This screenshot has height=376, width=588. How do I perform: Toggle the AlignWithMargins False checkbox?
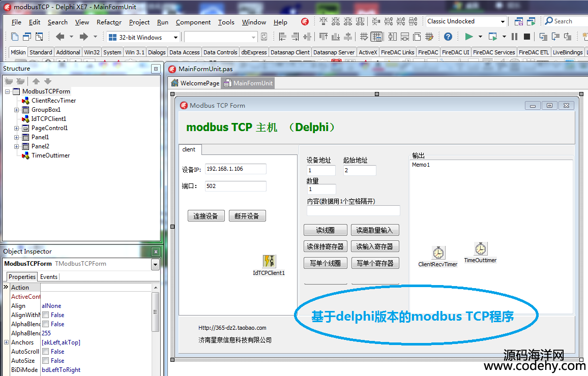coord(46,315)
